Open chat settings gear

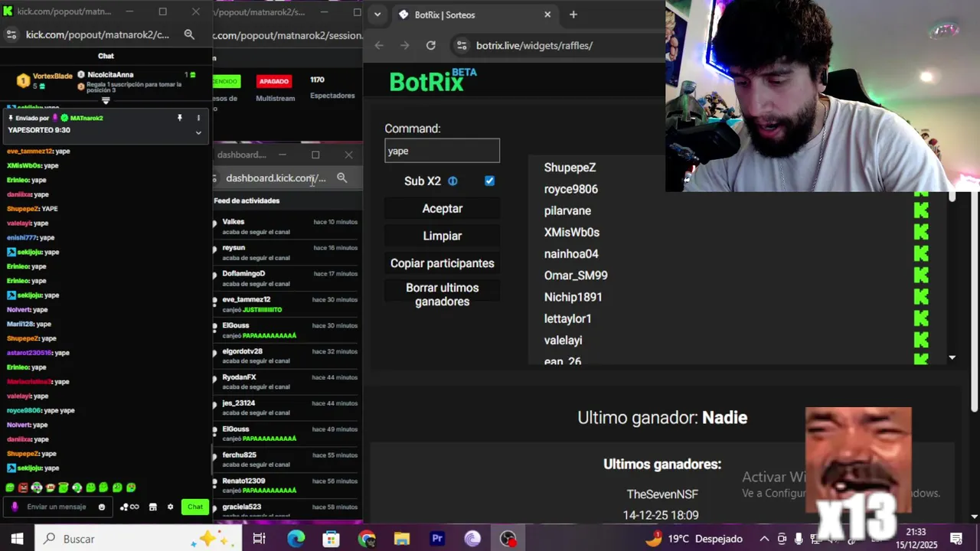coord(170,507)
